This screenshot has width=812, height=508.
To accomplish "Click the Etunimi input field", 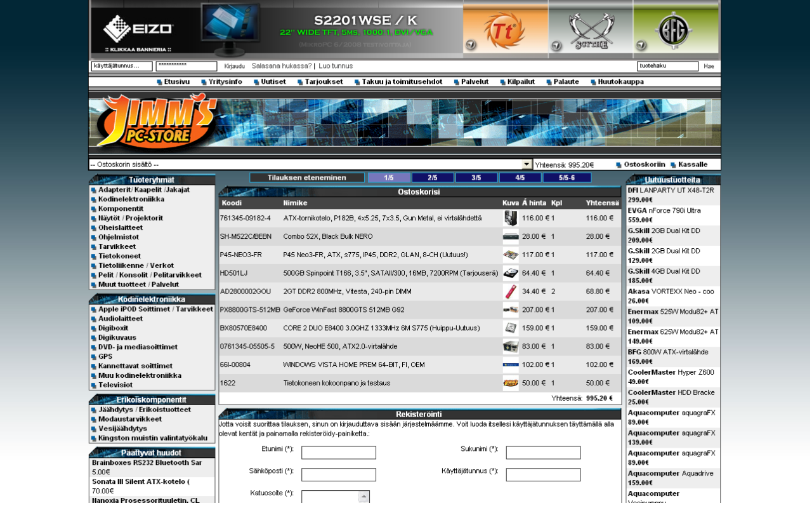I will [338, 452].
